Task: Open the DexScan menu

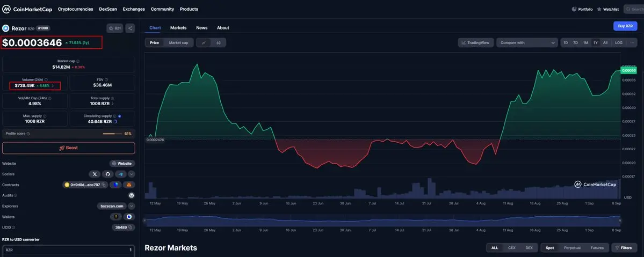Action: click(x=107, y=9)
